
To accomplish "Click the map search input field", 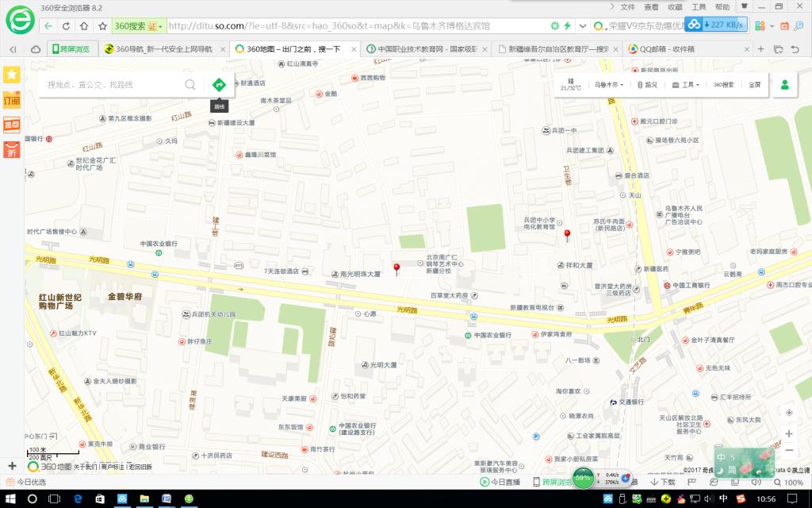I will click(111, 84).
